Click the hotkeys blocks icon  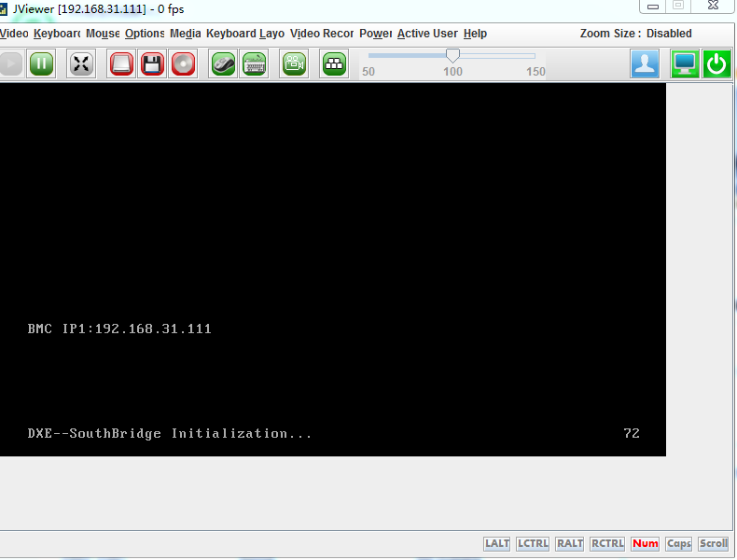[x=334, y=64]
